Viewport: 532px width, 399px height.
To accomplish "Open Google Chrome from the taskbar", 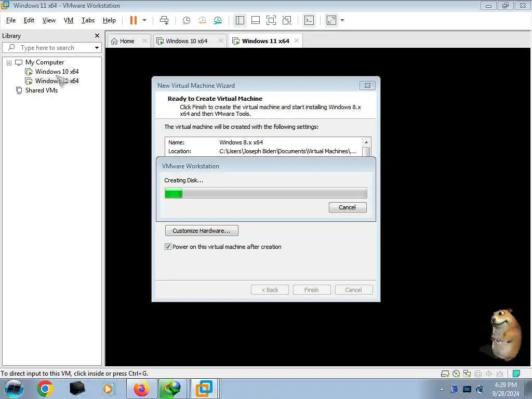I will click(45, 389).
